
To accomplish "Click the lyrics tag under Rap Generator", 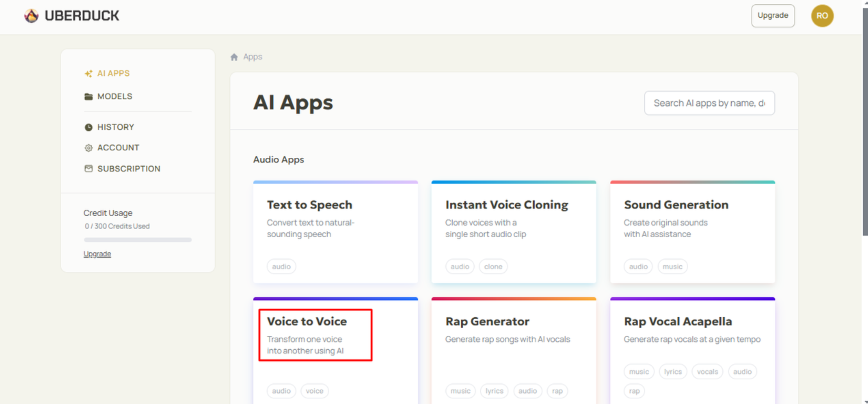I will coord(494,391).
